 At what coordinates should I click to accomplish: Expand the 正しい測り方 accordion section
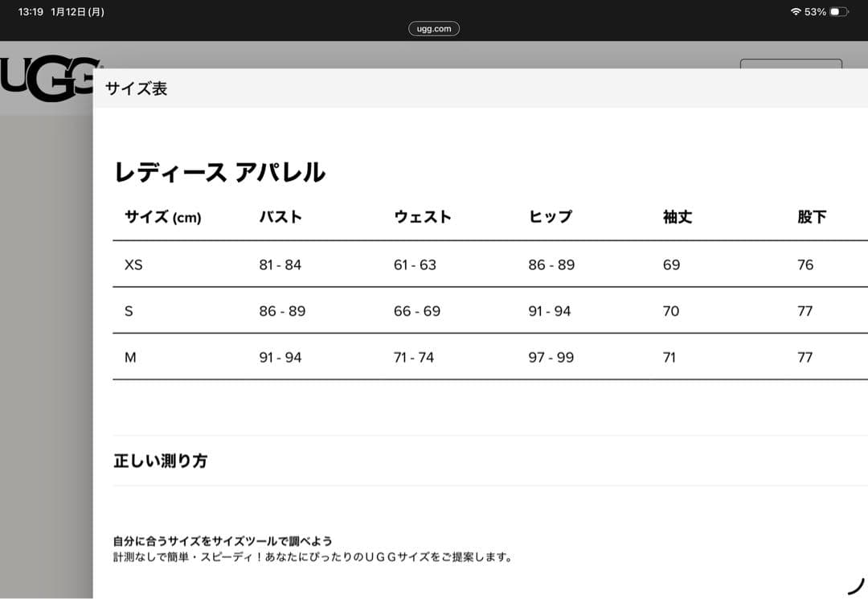pos(161,461)
